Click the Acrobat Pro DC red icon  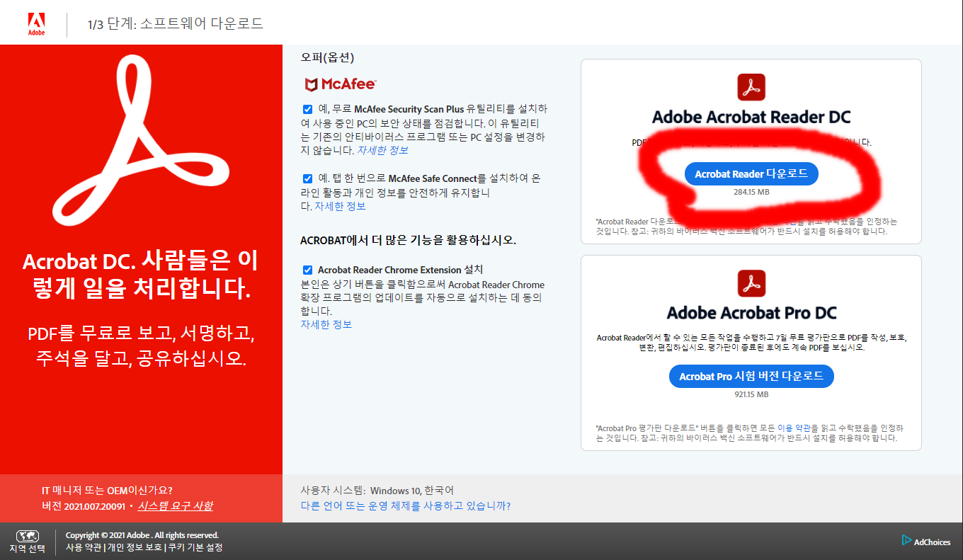click(x=751, y=283)
